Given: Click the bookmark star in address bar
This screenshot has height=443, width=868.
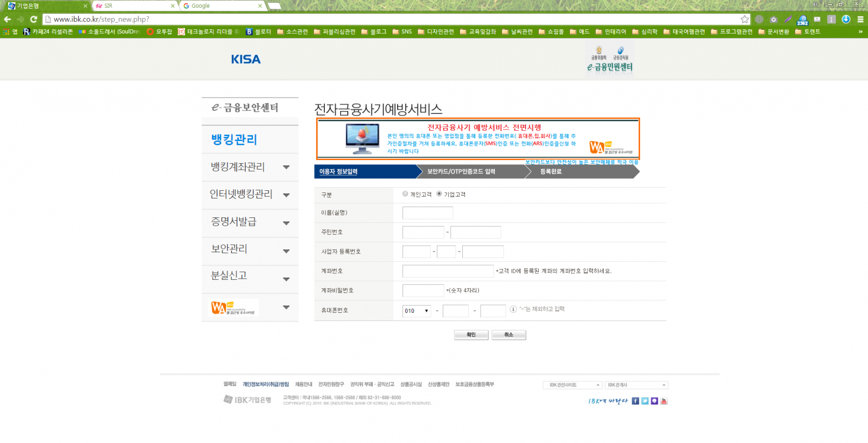Looking at the screenshot, I should (744, 20).
